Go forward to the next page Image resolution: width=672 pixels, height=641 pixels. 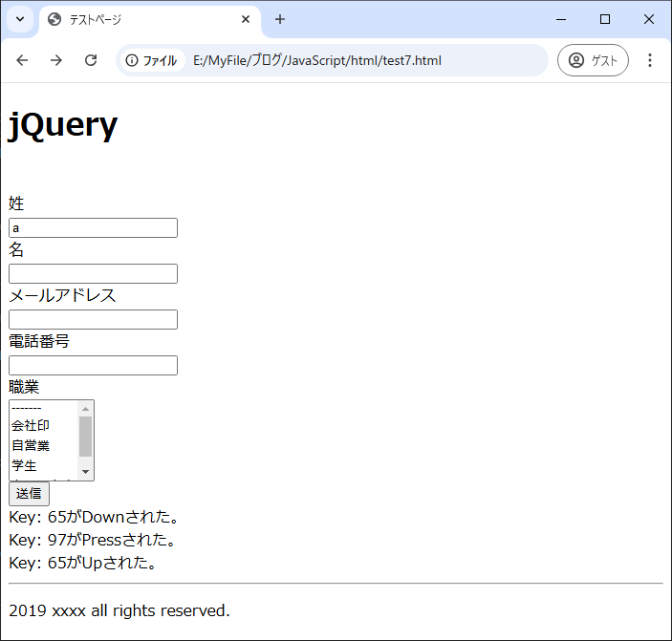click(x=56, y=60)
